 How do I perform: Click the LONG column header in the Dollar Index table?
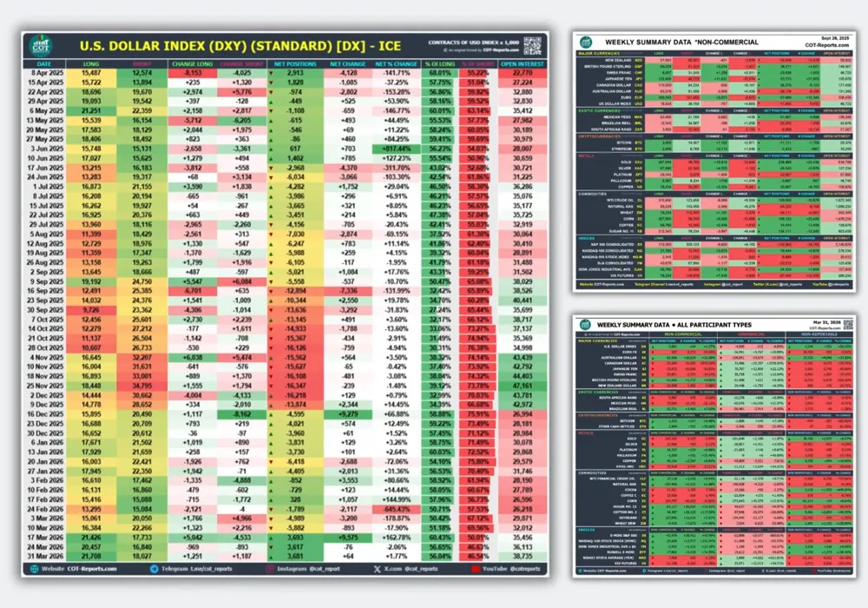(91, 64)
